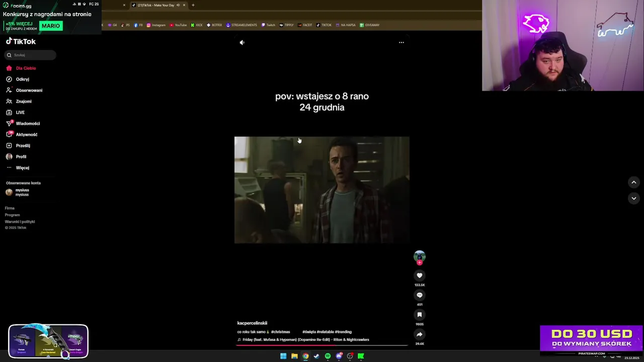Open the #trending hashtag
644x362 pixels.
[343, 332]
